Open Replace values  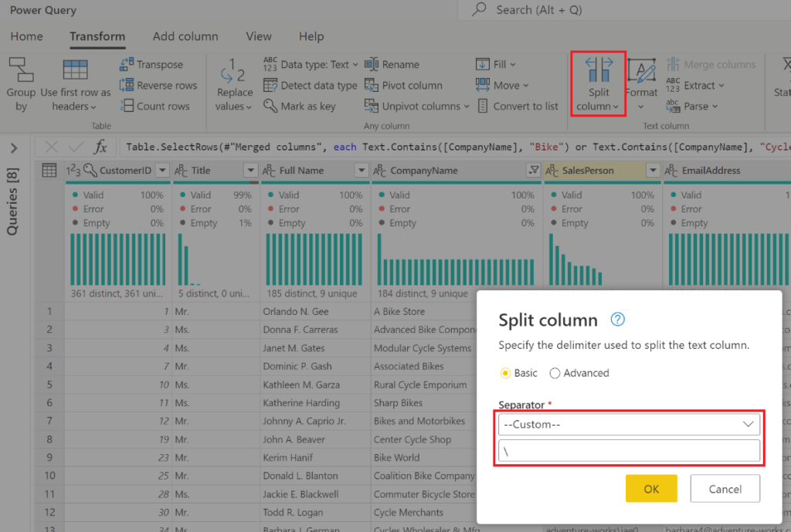[234, 85]
